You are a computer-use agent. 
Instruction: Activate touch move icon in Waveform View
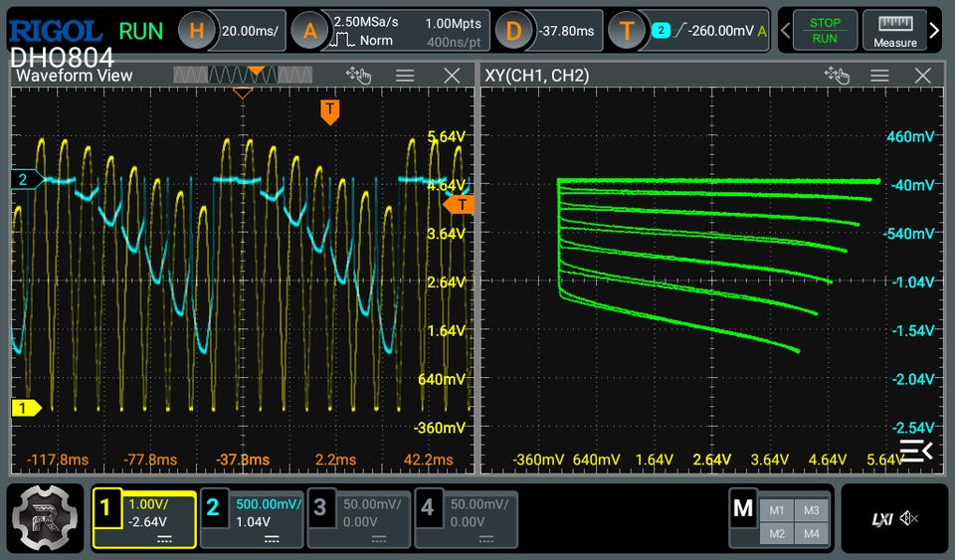(x=358, y=76)
